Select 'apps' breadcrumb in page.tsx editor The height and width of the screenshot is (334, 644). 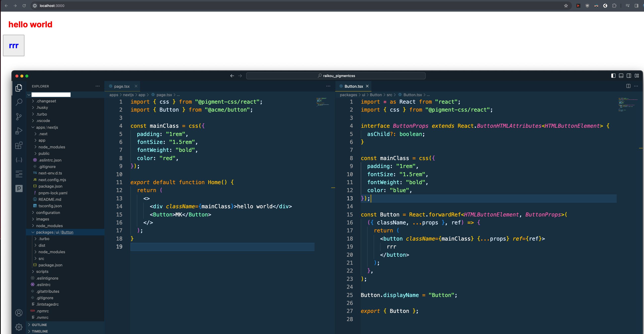114,95
